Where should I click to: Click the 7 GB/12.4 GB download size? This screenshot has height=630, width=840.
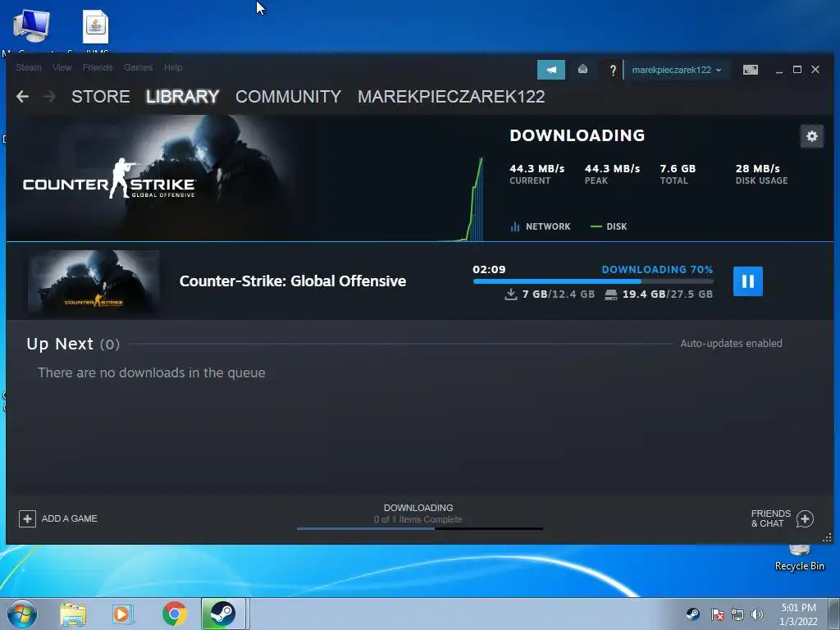pos(550,294)
